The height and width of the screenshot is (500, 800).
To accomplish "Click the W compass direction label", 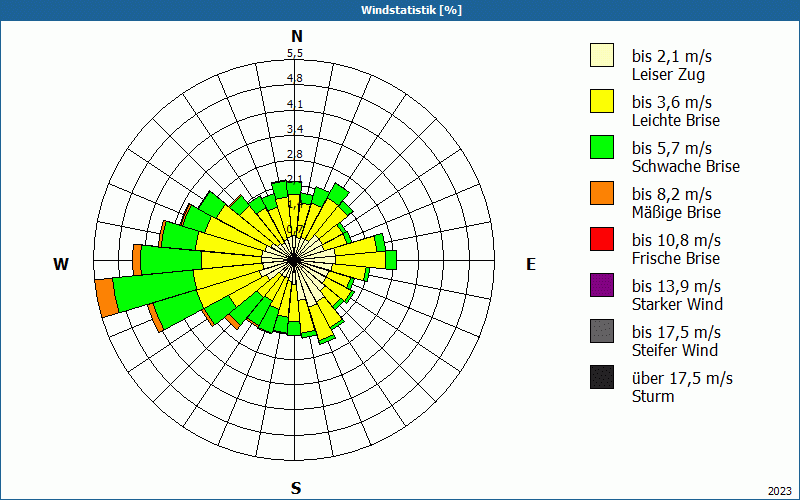I will 61,264.
